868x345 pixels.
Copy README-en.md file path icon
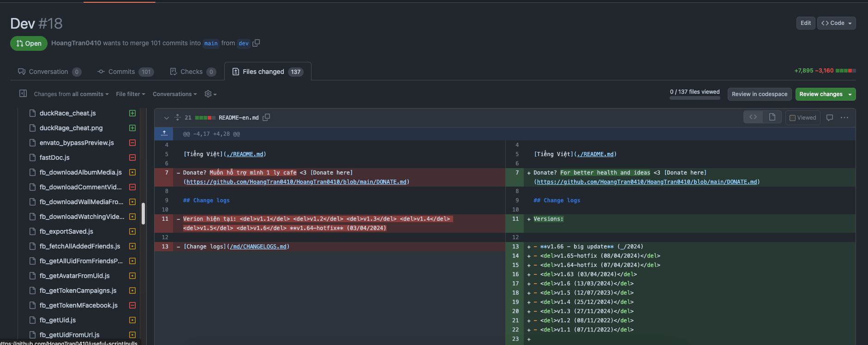click(x=266, y=117)
